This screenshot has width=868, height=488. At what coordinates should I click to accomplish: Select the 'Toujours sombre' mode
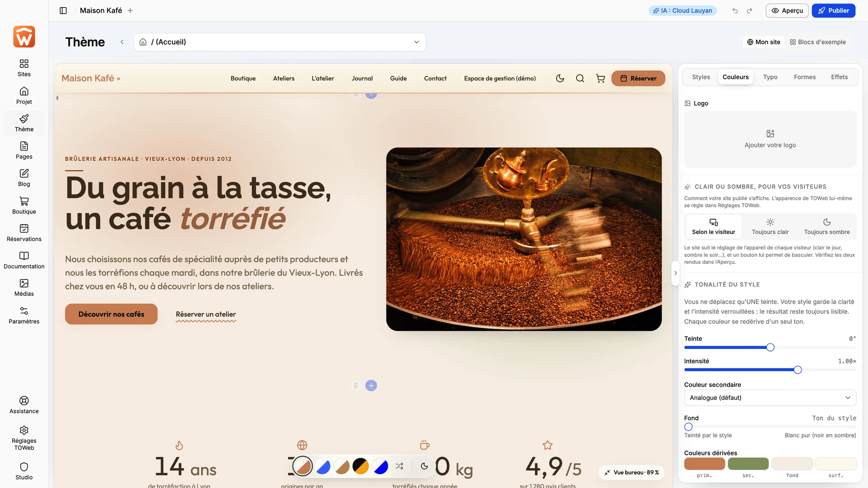[x=827, y=226]
